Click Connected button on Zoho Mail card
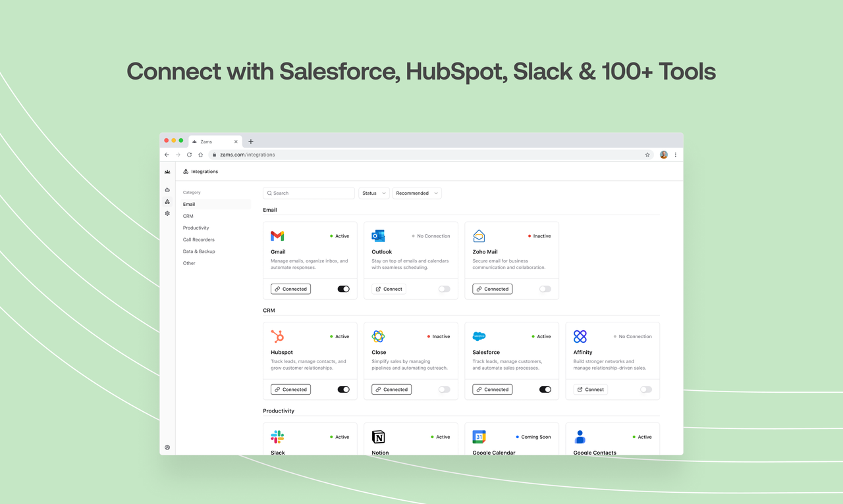This screenshot has width=843, height=504. tap(492, 289)
